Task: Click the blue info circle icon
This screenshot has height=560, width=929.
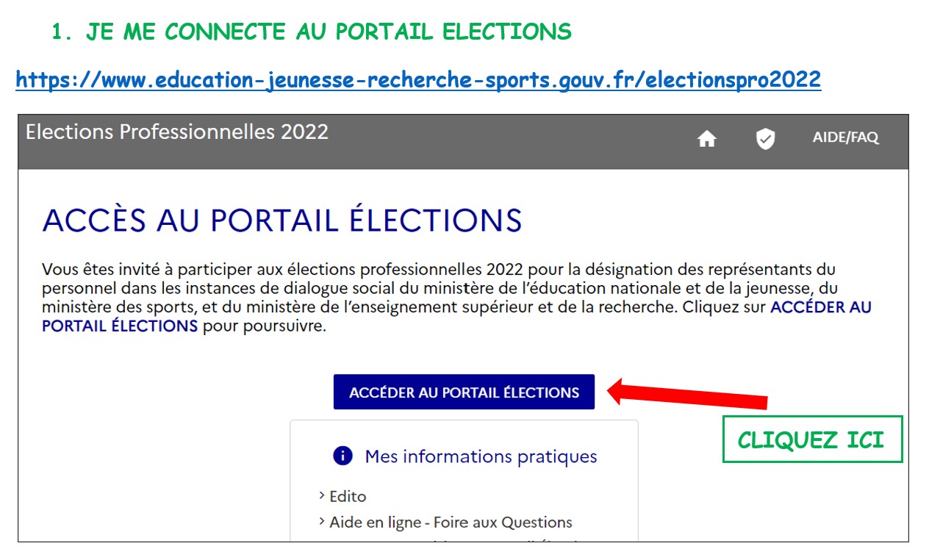Action: point(342,456)
